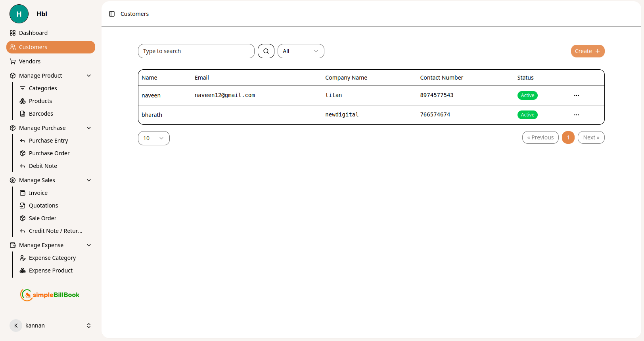Collapse the Manage Sales section

pyautogui.click(x=89, y=180)
